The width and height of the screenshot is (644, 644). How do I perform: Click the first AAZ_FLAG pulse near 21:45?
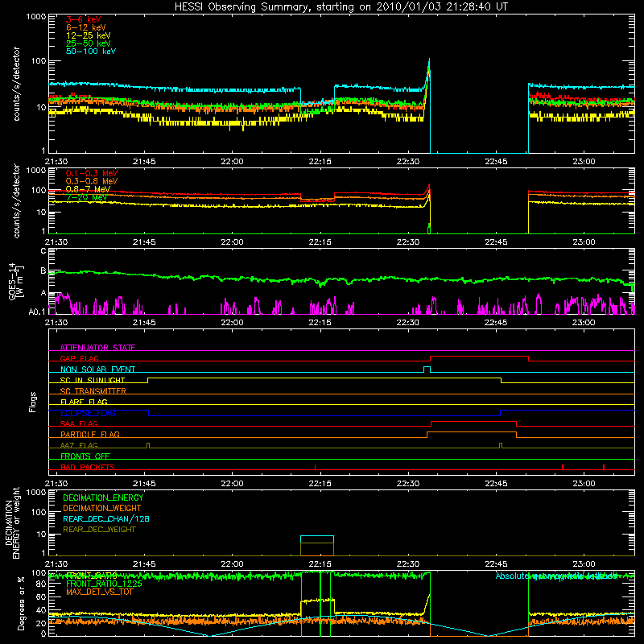[x=148, y=445]
